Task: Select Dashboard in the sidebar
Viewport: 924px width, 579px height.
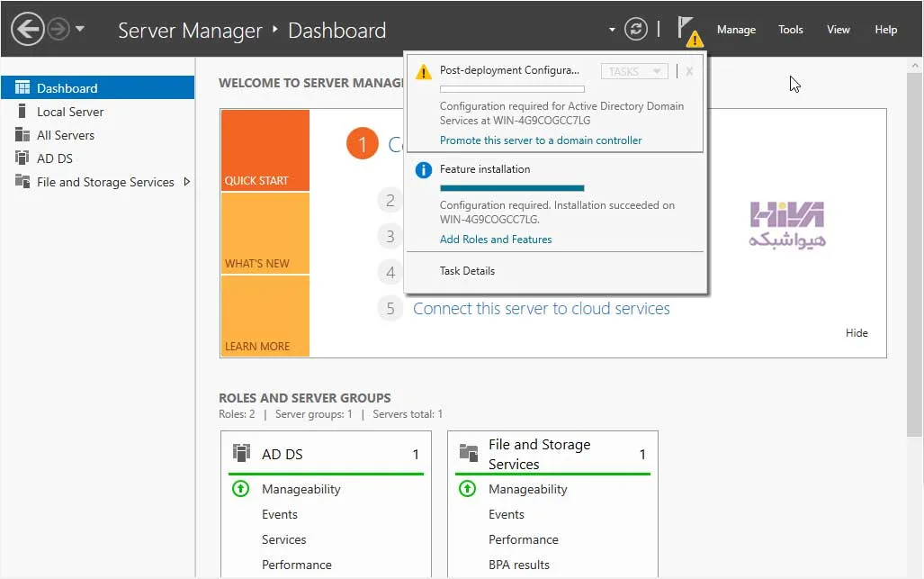Action: 98,88
